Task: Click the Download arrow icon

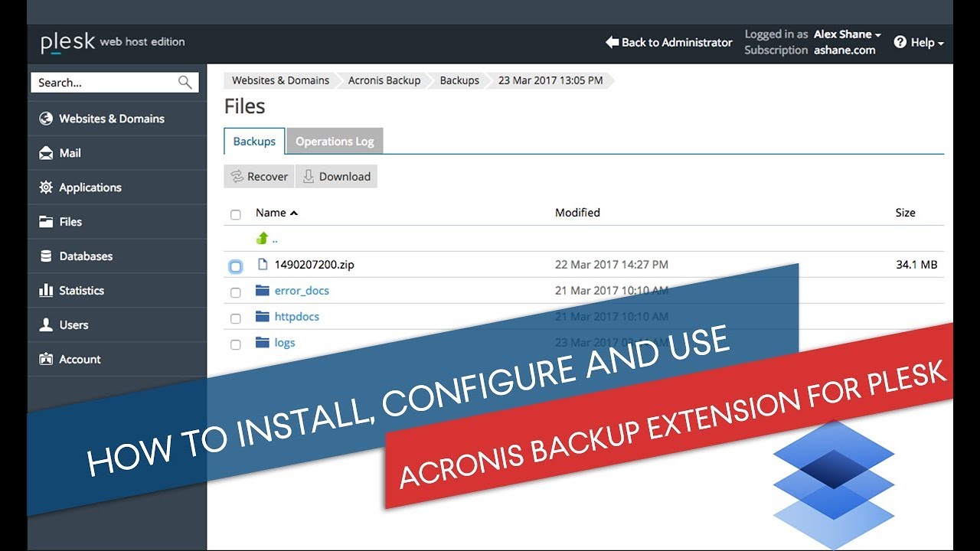Action: coord(309,177)
